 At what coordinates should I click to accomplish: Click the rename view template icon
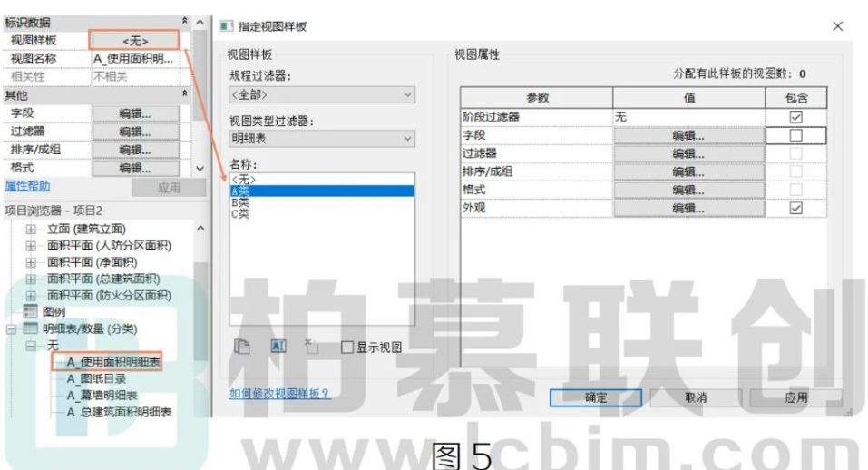click(x=278, y=347)
